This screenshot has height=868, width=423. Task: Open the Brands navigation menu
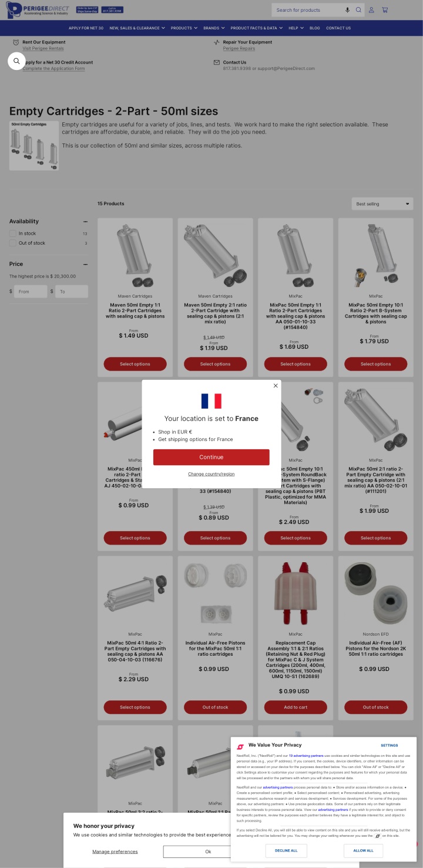pos(214,28)
